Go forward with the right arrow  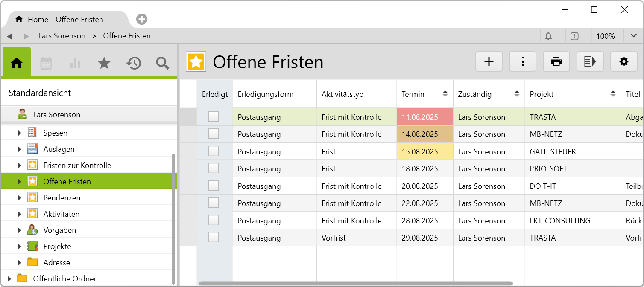(26, 36)
